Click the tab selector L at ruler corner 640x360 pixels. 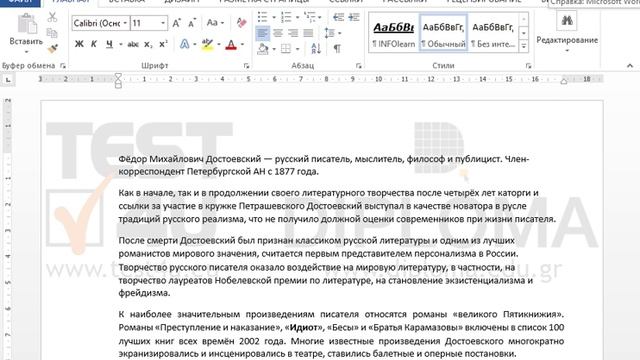(8, 80)
